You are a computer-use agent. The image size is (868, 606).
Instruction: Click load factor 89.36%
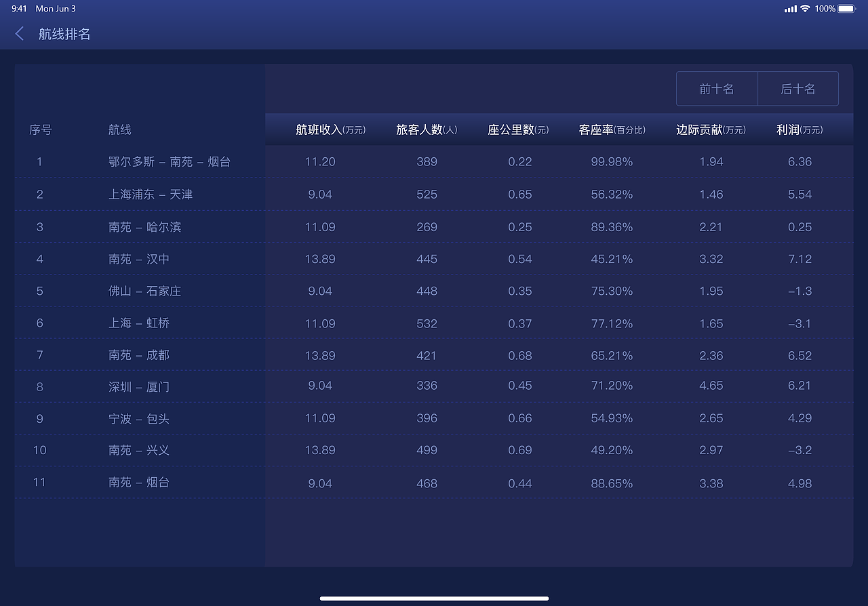tap(612, 227)
